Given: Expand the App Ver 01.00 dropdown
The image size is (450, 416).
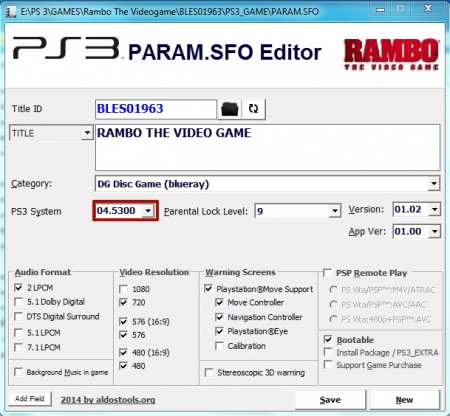Looking at the screenshot, I should [x=435, y=231].
